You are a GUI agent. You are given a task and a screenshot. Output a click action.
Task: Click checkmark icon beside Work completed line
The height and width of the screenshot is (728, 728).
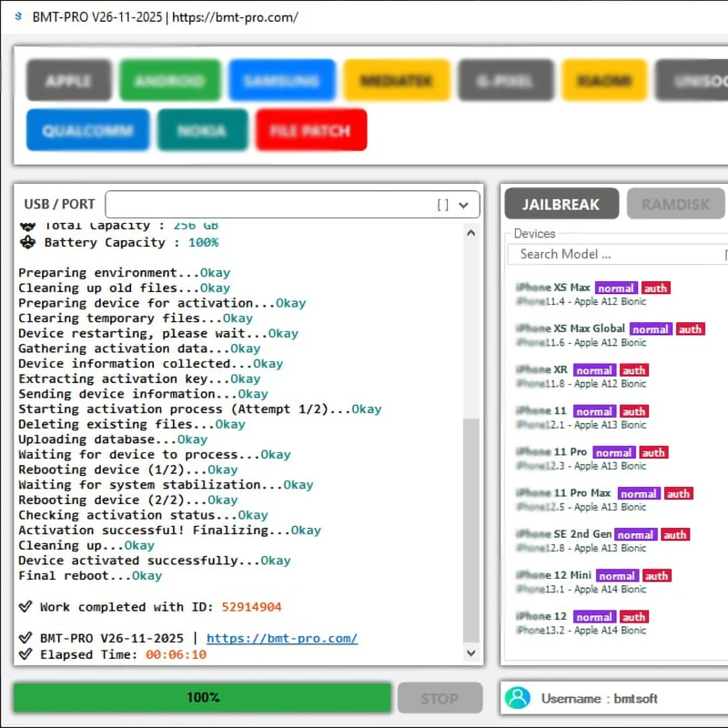click(x=25, y=606)
